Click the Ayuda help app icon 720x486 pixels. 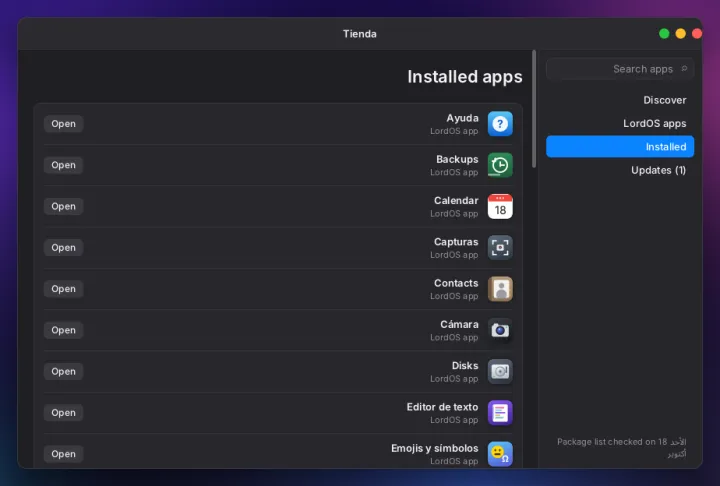500,124
